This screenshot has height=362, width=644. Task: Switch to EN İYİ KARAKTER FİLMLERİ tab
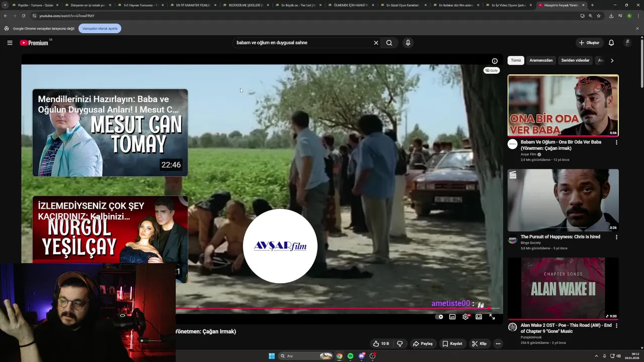click(193, 5)
